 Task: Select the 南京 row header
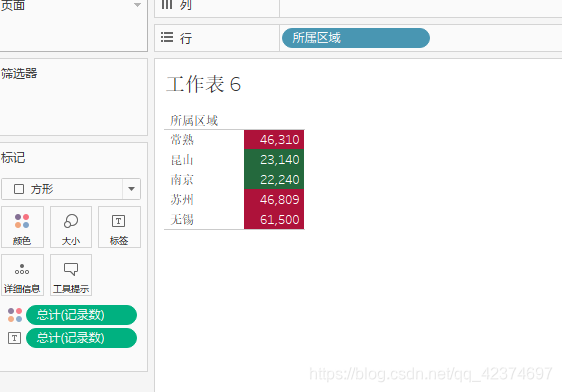point(182,180)
